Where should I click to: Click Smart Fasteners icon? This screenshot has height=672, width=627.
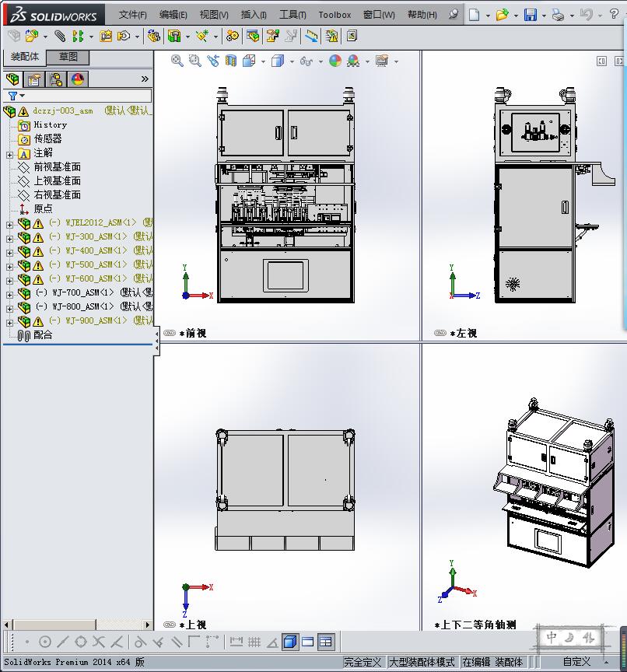[x=106, y=36]
